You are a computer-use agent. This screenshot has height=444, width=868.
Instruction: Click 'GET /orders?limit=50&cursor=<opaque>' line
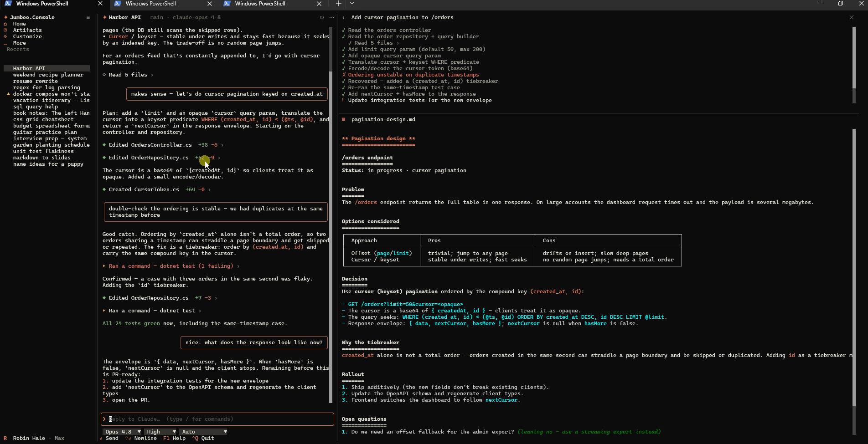[405, 304]
